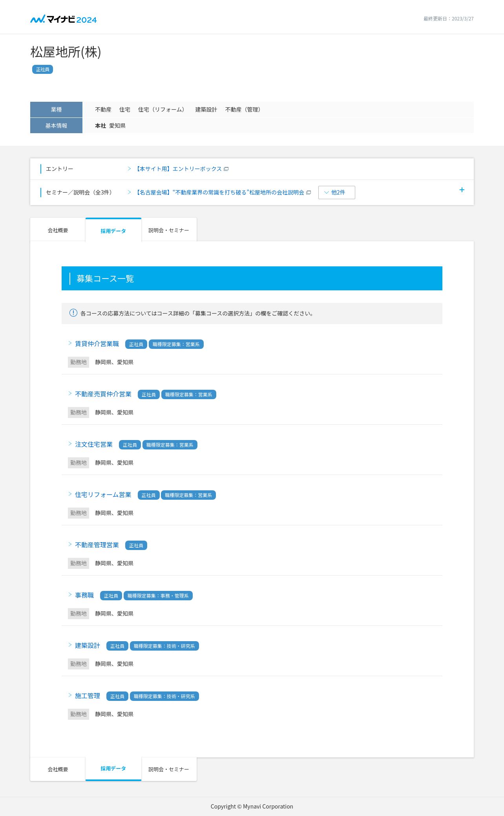Click the Copyright © Mynavi Corporation text

(252, 807)
